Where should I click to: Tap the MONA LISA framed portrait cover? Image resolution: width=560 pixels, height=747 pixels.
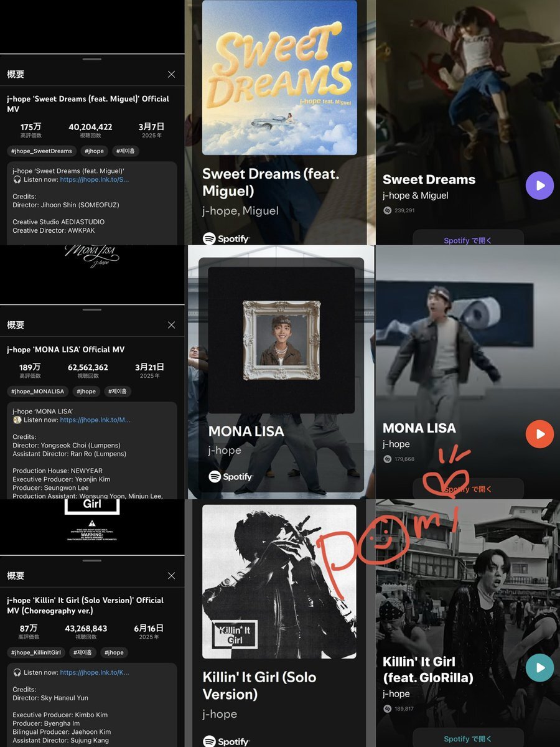click(282, 340)
